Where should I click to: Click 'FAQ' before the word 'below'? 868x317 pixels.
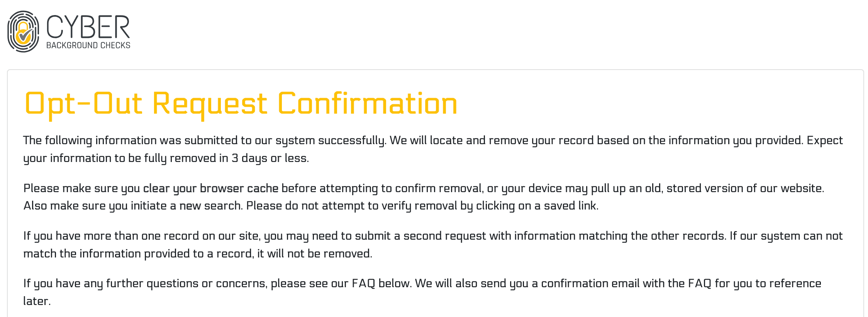coord(363,283)
